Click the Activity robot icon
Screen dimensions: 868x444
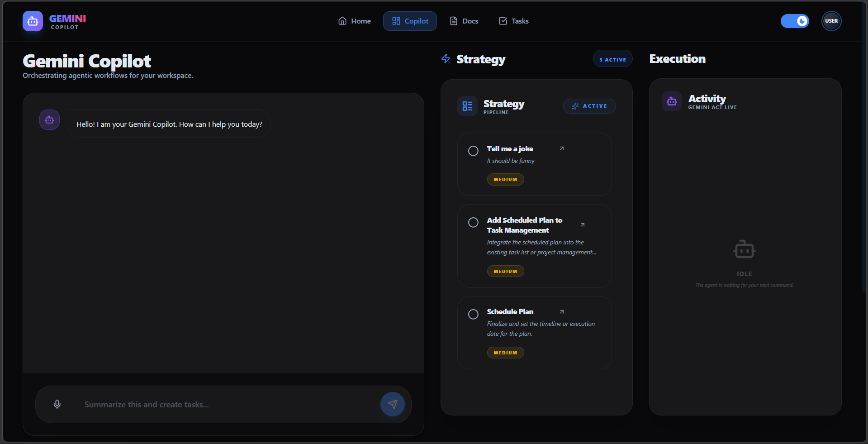(672, 101)
